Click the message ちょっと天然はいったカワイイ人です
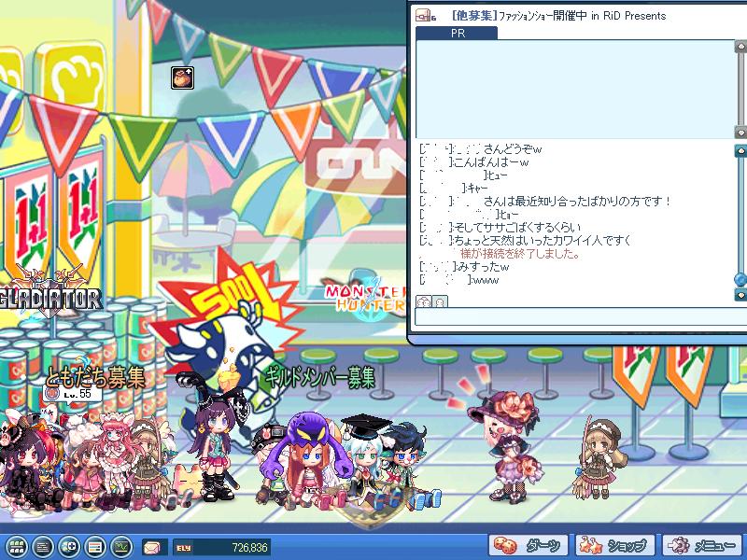The image size is (747, 560). coord(543,241)
